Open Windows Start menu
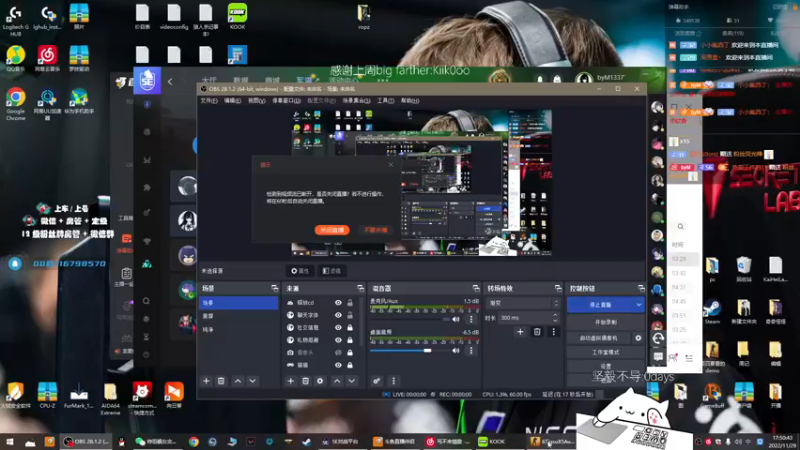800x450 pixels. coord(10,442)
